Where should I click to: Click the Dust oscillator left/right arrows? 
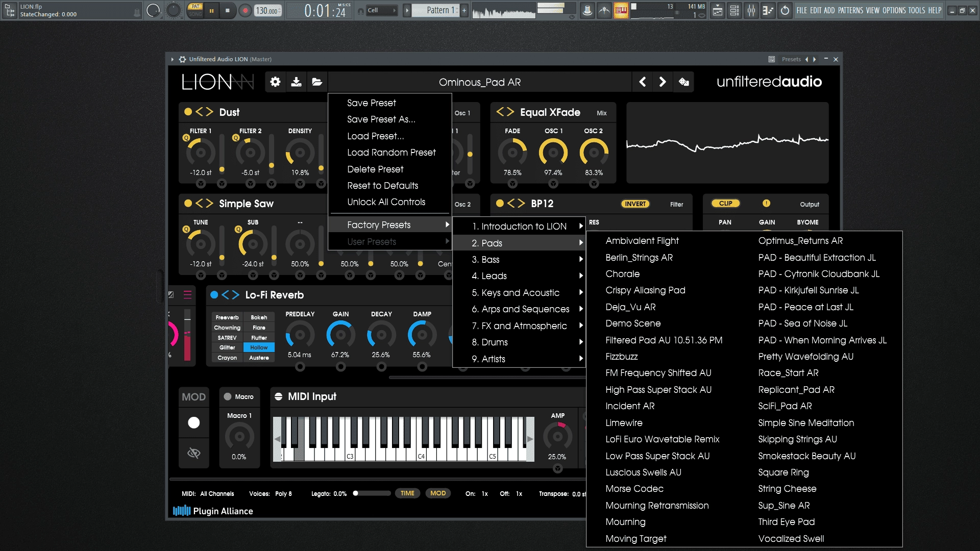pyautogui.click(x=204, y=112)
